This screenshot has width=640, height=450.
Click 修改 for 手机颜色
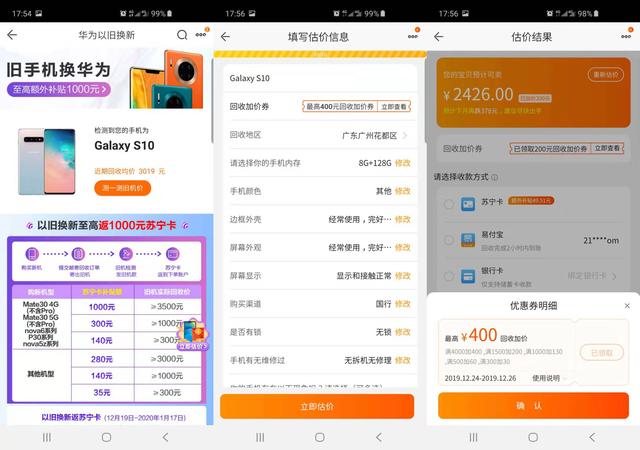[402, 191]
